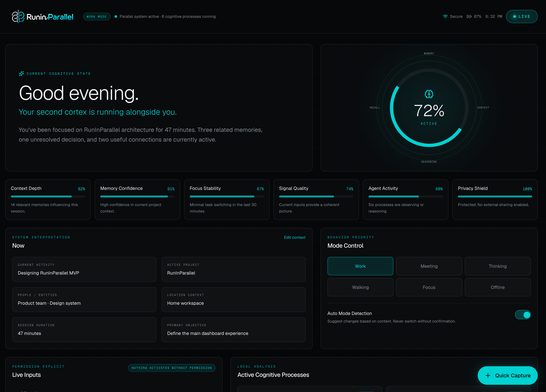Click the REASONING label on the gauge
The height and width of the screenshot is (392, 546).
coord(429,162)
